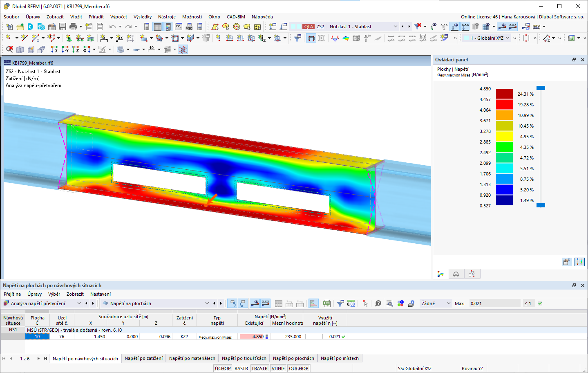Click the dark red 24.31 % color swatch
This screenshot has width=588, height=373.
point(504,94)
